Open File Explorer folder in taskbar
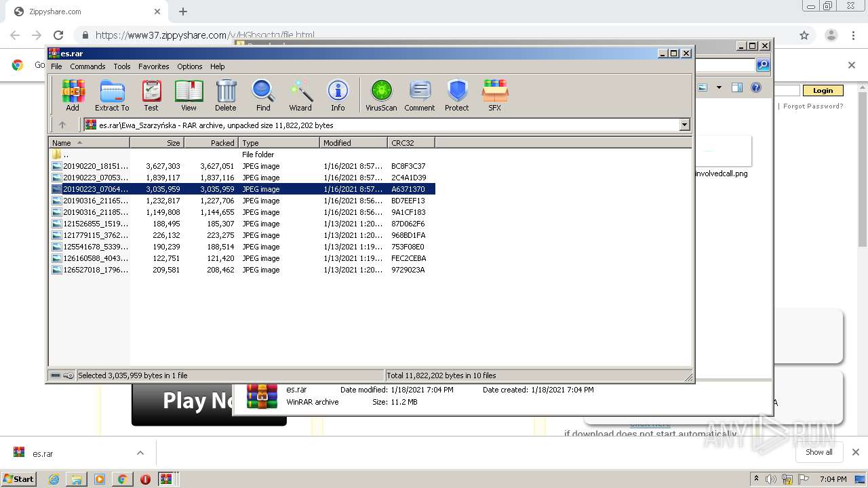The height and width of the screenshot is (488, 868). tap(77, 479)
